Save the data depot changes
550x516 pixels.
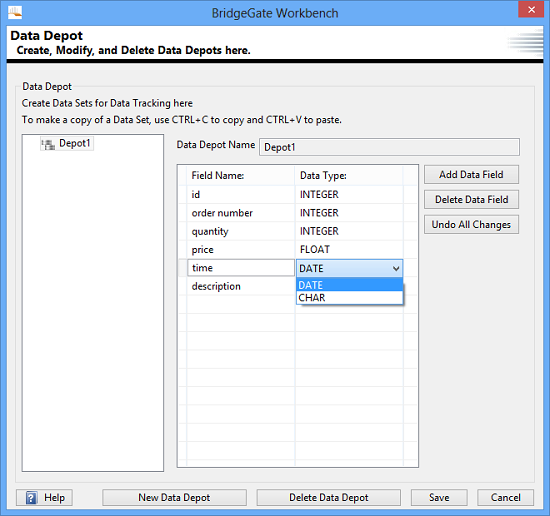click(439, 497)
